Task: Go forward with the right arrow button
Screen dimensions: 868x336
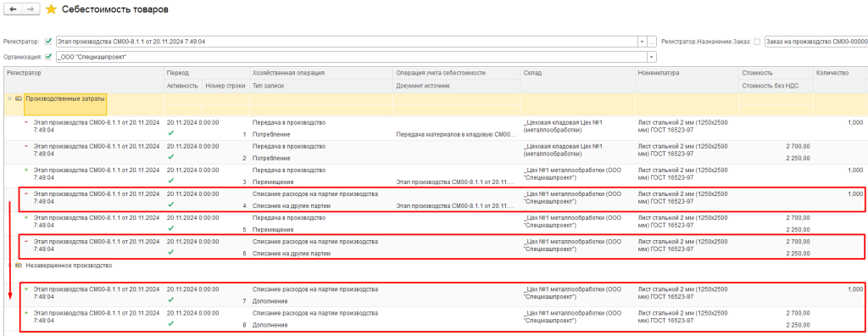Action: [x=31, y=9]
